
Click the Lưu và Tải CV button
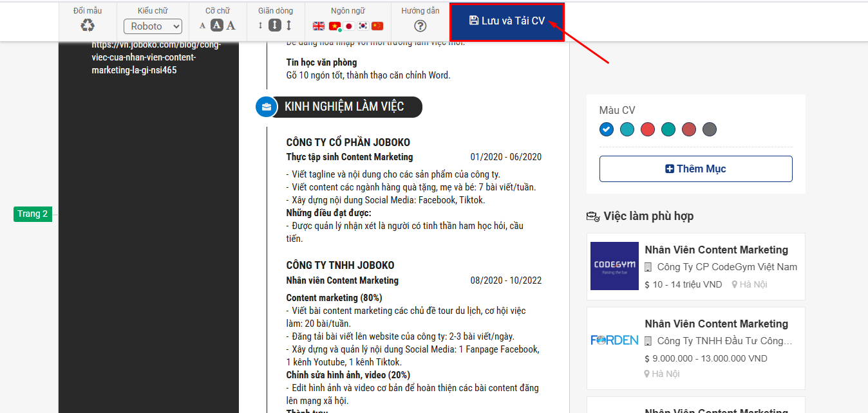[507, 21]
